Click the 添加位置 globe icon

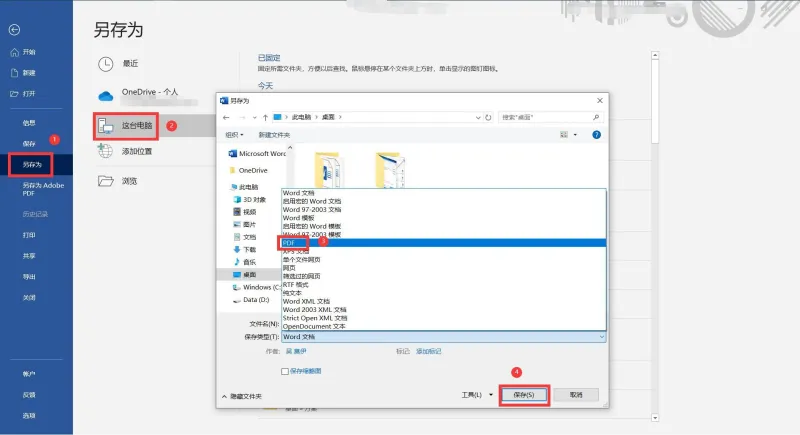pos(105,151)
